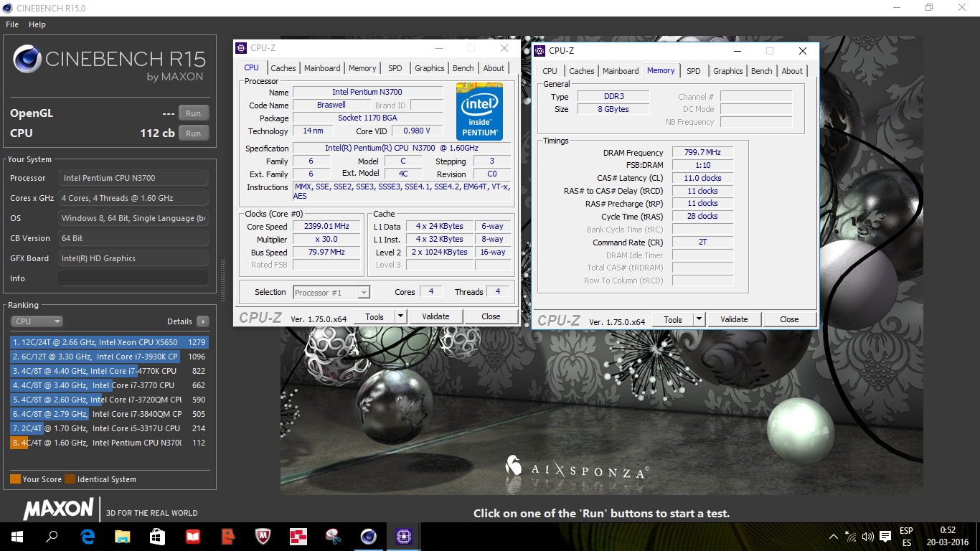Open Caches tab in left CPU-Z window
Screen dimensions: 980x551
tap(283, 68)
